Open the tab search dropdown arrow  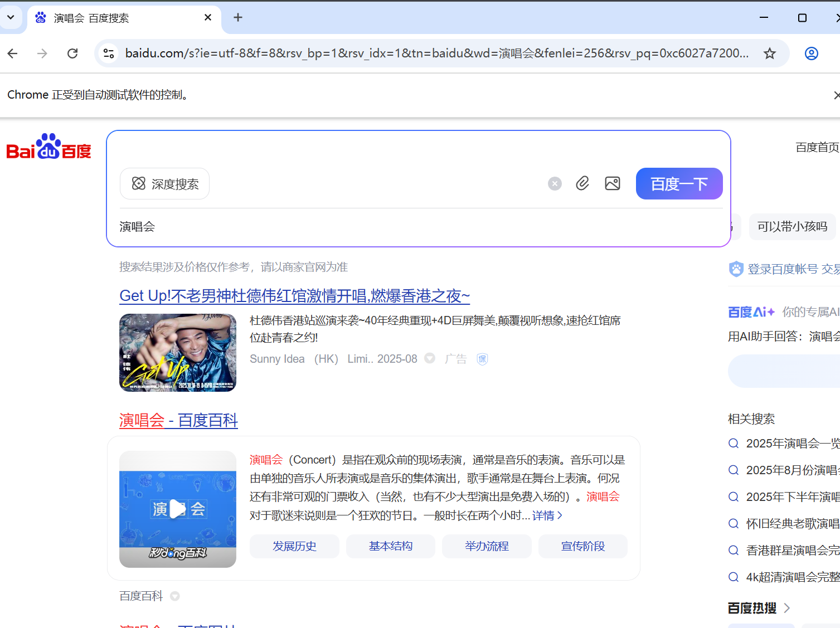pyautogui.click(x=11, y=17)
